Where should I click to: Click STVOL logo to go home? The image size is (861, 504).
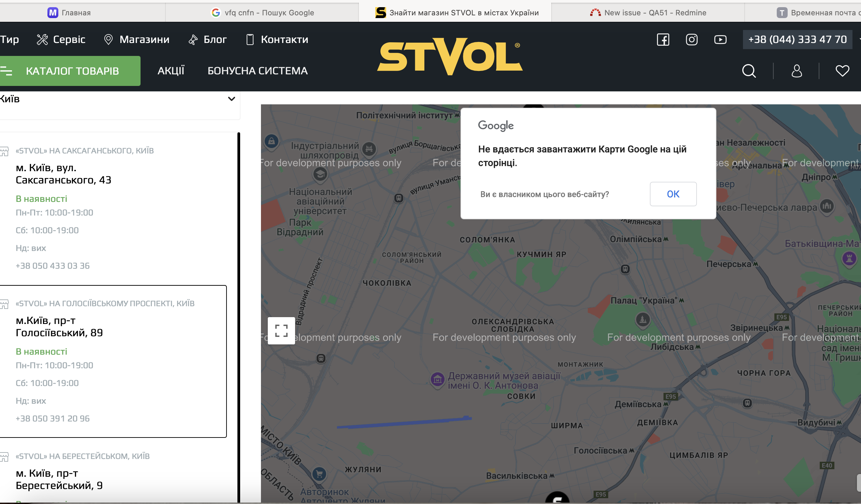point(450,57)
